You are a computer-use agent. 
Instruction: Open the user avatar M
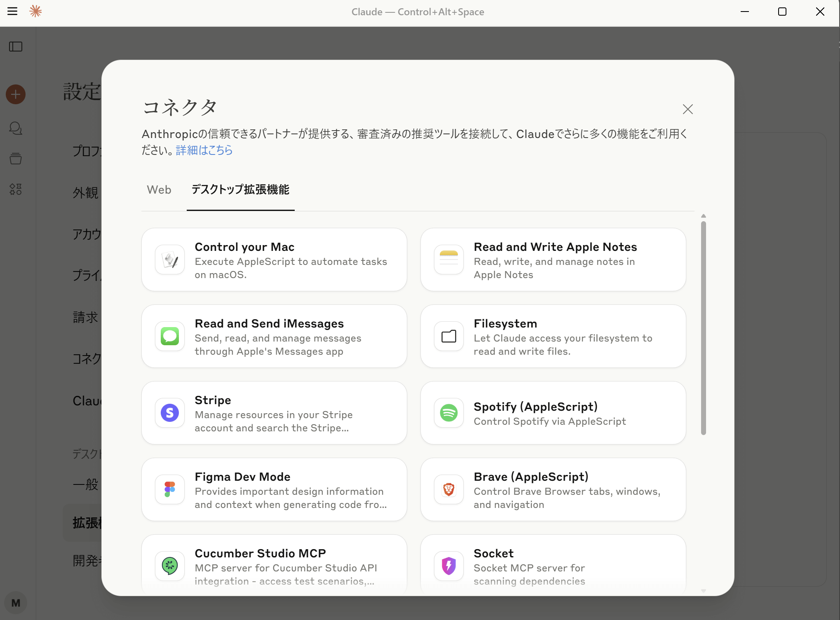tap(16, 603)
